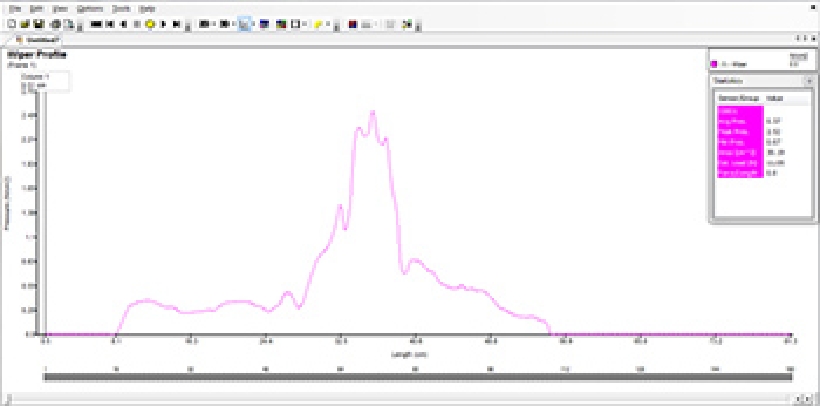Viewport: 820px width, 406px height.
Task: Save the recording with the disk icon
Action: coord(38,23)
